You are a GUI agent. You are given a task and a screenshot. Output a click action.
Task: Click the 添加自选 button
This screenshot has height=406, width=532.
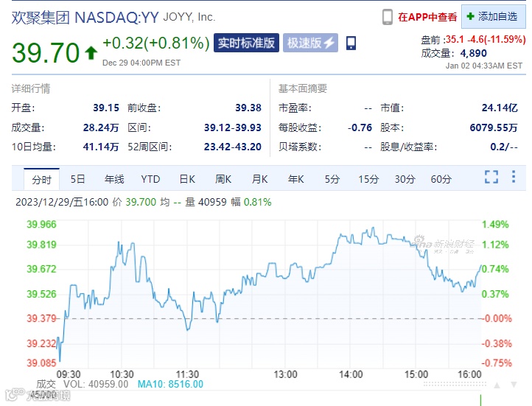[x=493, y=17]
